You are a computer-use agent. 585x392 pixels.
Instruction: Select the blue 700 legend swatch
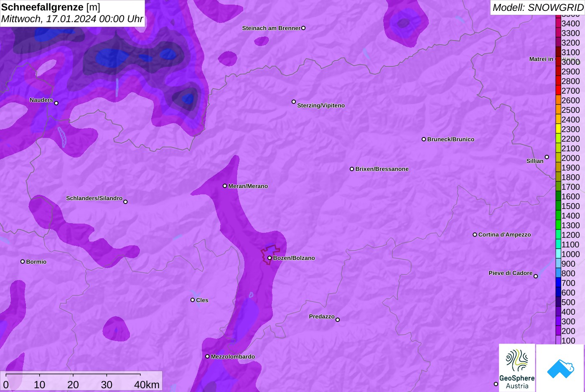coord(558,283)
